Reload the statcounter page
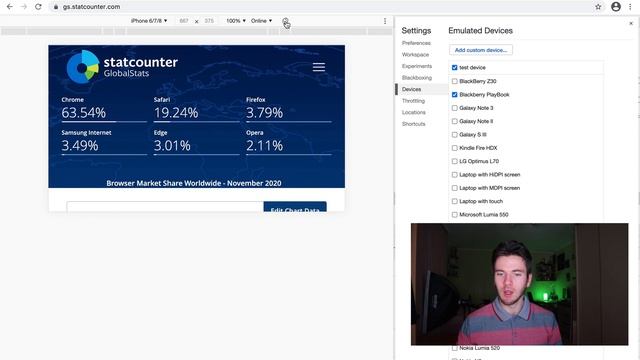The image size is (640, 360). point(38,7)
